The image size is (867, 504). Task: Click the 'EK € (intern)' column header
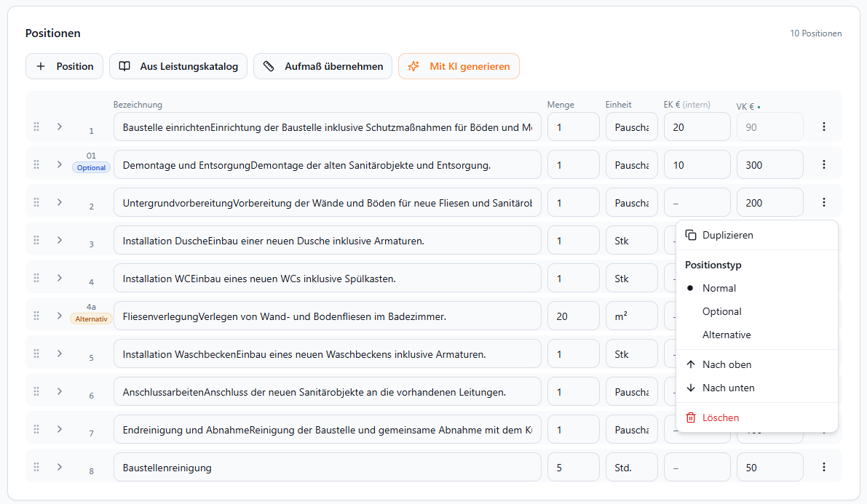pos(686,105)
